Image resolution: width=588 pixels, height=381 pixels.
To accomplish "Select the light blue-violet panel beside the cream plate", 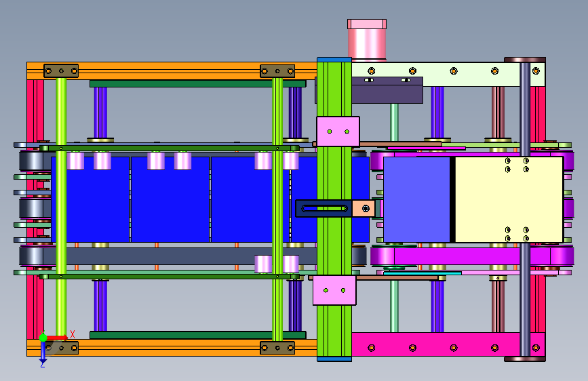I will tap(416, 199).
